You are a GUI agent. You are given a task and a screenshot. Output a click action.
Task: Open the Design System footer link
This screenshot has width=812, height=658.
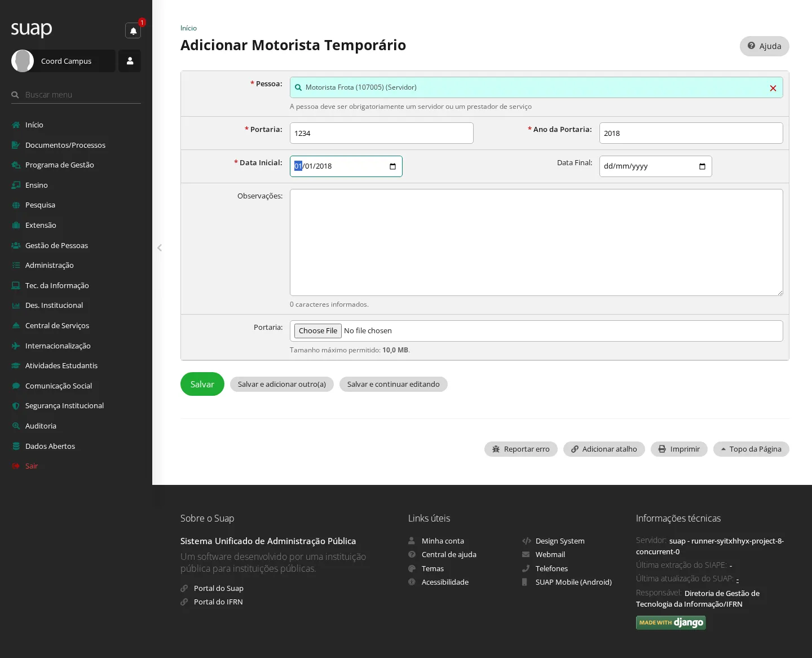tap(560, 541)
